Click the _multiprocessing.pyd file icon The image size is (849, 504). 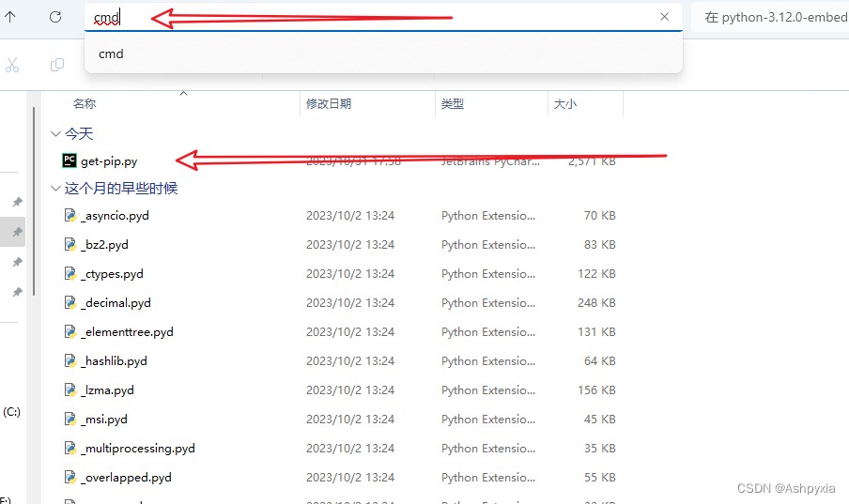tap(70, 449)
